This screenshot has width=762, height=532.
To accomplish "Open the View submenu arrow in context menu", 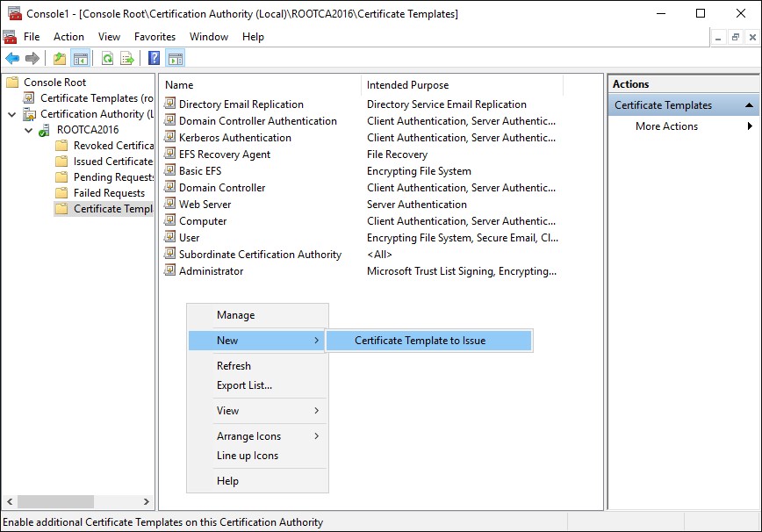I will click(x=316, y=411).
